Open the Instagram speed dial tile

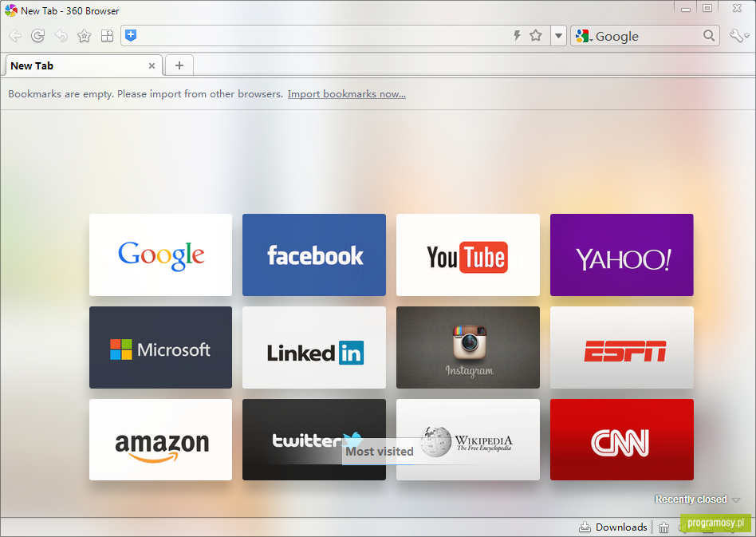click(467, 347)
